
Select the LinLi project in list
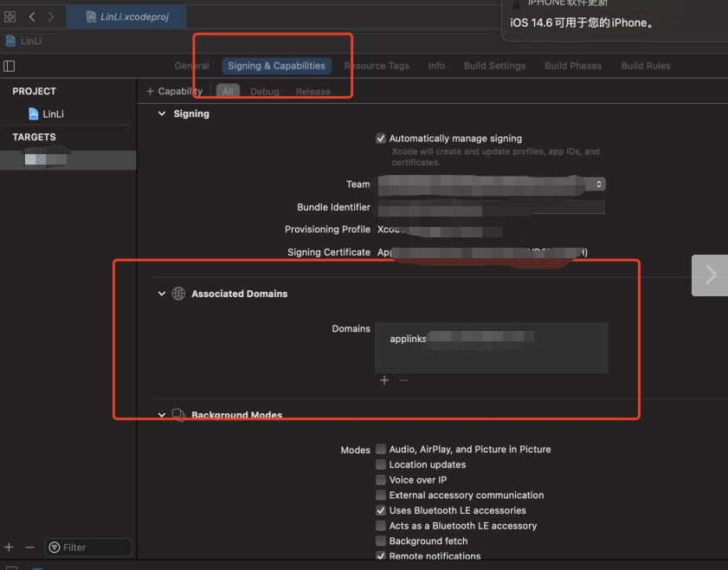pos(47,113)
